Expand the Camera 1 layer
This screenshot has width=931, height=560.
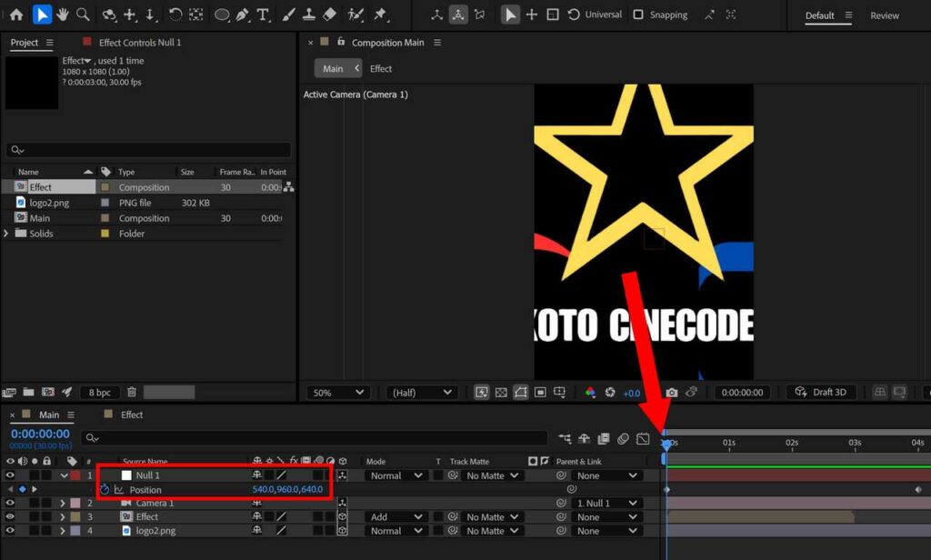63,503
